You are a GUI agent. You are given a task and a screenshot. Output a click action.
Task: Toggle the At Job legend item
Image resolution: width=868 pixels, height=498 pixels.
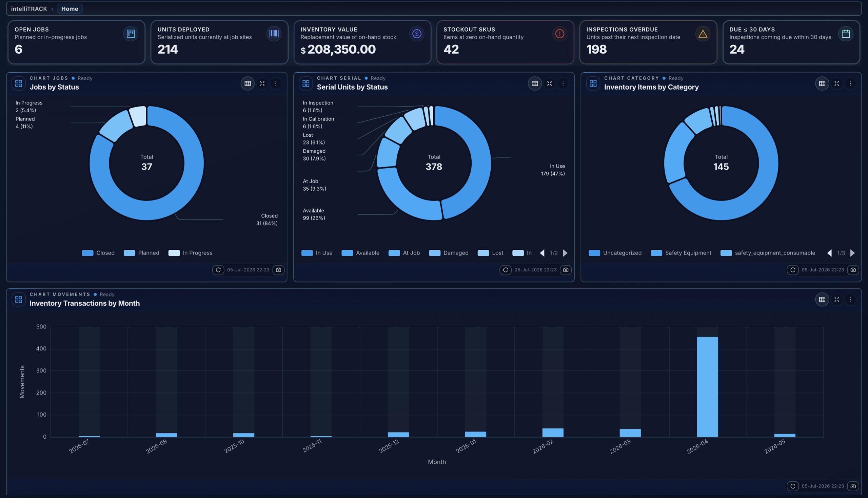point(404,253)
